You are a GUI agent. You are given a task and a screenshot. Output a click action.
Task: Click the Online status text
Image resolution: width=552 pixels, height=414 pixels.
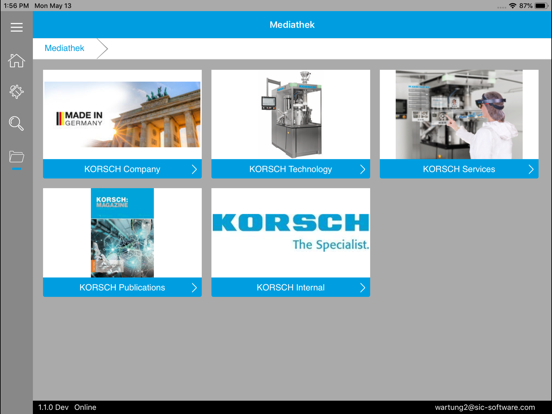[x=85, y=407]
